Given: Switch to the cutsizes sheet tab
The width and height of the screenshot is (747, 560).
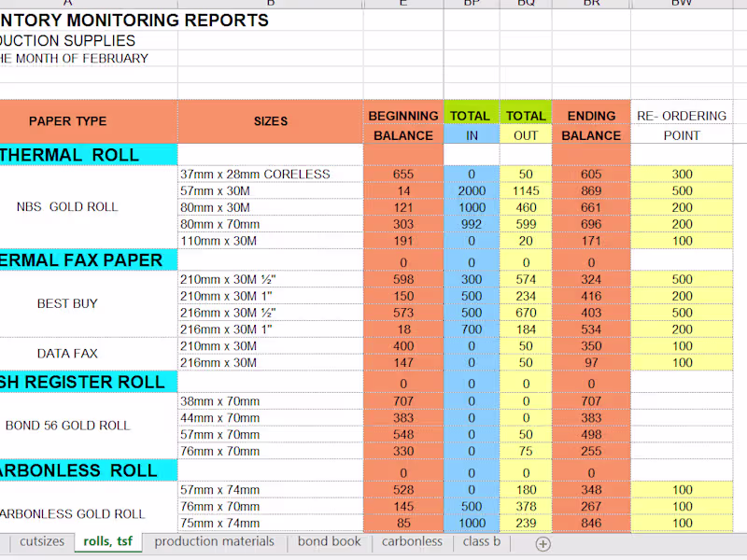Looking at the screenshot, I should (41, 541).
